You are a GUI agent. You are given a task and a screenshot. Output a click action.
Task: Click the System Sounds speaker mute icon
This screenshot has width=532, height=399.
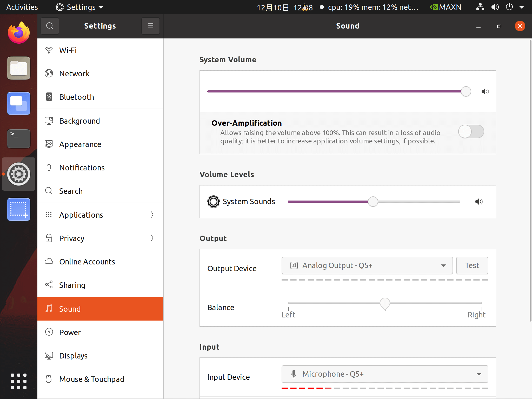coord(479,202)
